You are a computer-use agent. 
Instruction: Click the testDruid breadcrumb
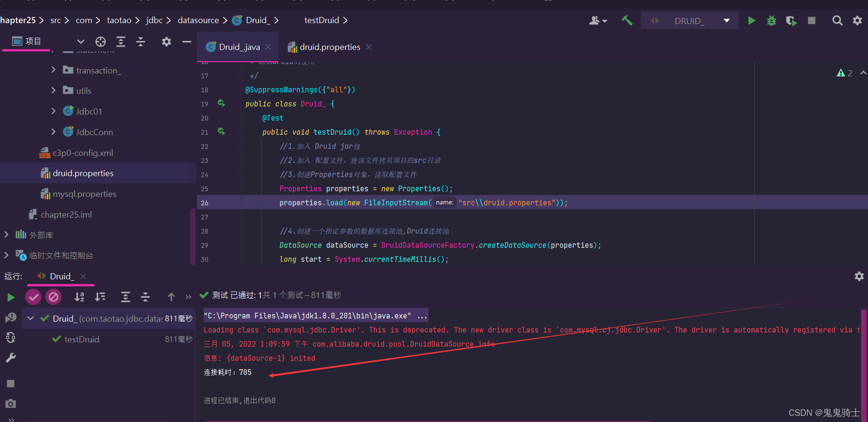pyautogui.click(x=322, y=20)
